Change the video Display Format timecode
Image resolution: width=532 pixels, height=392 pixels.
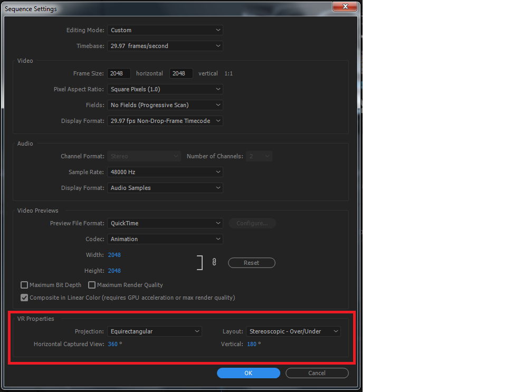(165, 121)
